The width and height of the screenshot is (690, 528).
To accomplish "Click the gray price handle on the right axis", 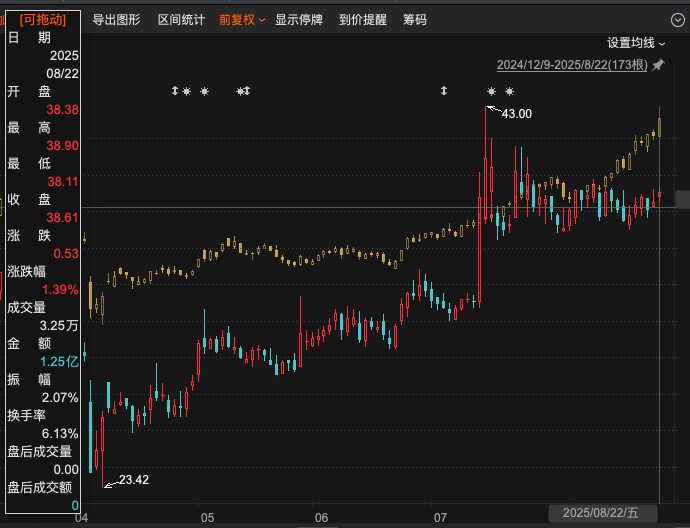I will [682, 199].
